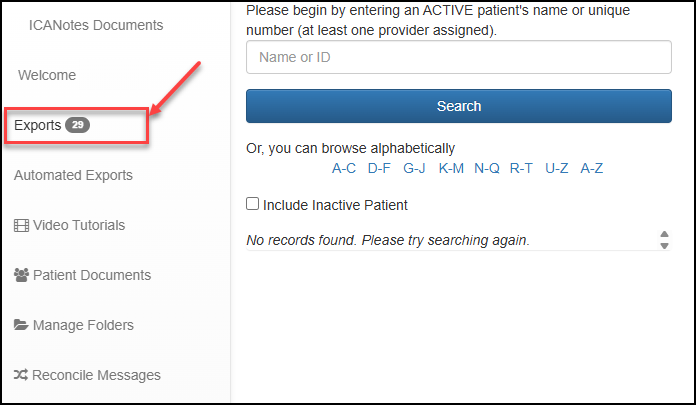Screen dimensions: 696x405
Task: Browse patients N-Q link
Action: (487, 168)
